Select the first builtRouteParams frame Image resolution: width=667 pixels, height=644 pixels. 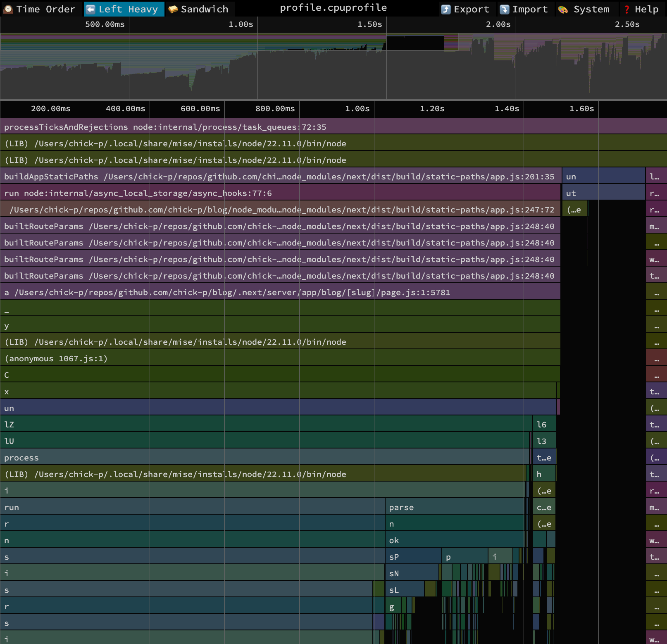280,225
